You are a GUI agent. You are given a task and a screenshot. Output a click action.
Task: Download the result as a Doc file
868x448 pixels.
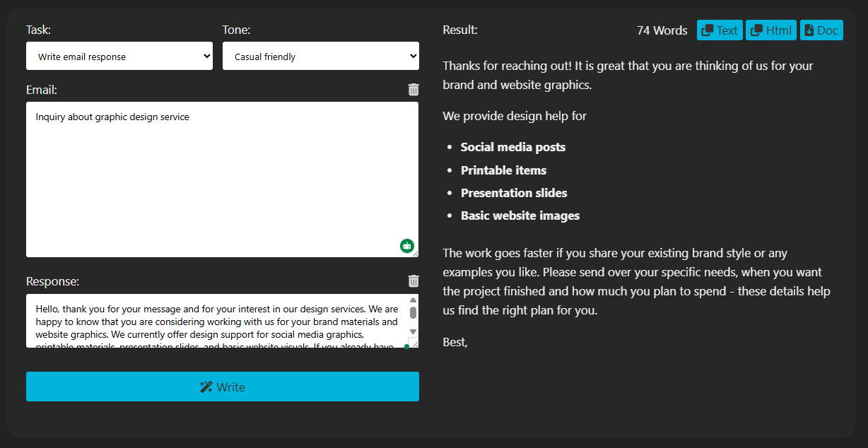pos(821,30)
